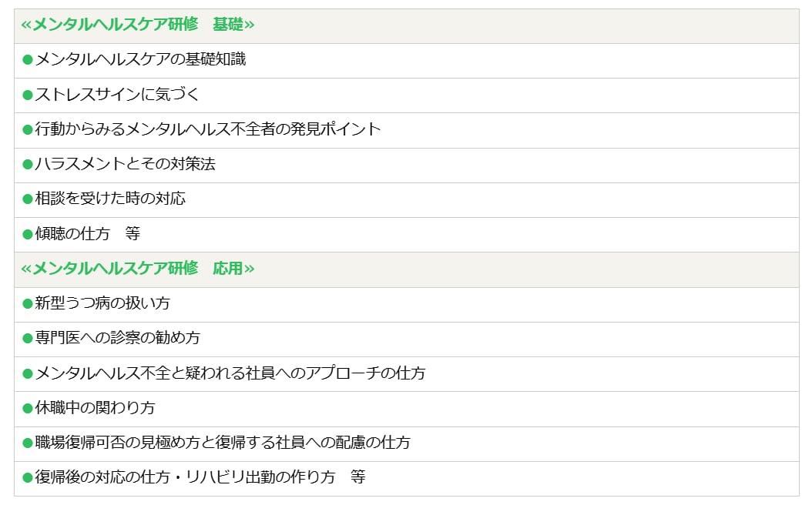Click the ストレスサインに気づく item

click(x=117, y=95)
